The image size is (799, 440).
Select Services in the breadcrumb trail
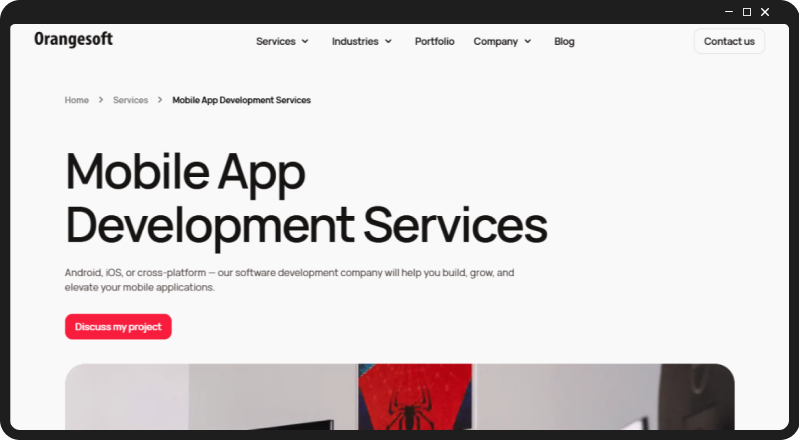pyautogui.click(x=130, y=100)
